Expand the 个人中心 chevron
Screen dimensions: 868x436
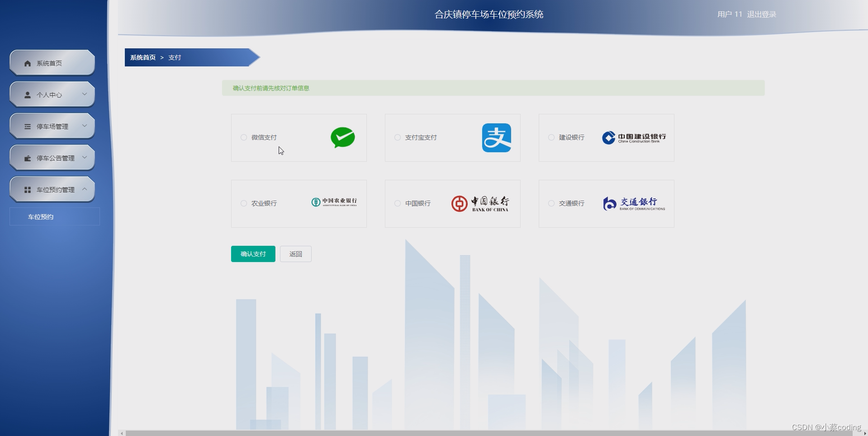[x=85, y=94]
